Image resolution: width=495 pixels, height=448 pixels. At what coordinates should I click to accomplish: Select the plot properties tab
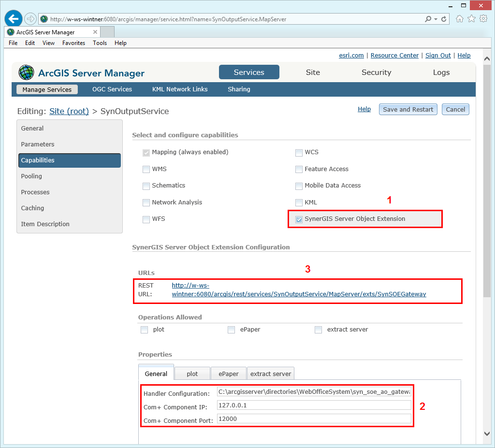click(192, 373)
